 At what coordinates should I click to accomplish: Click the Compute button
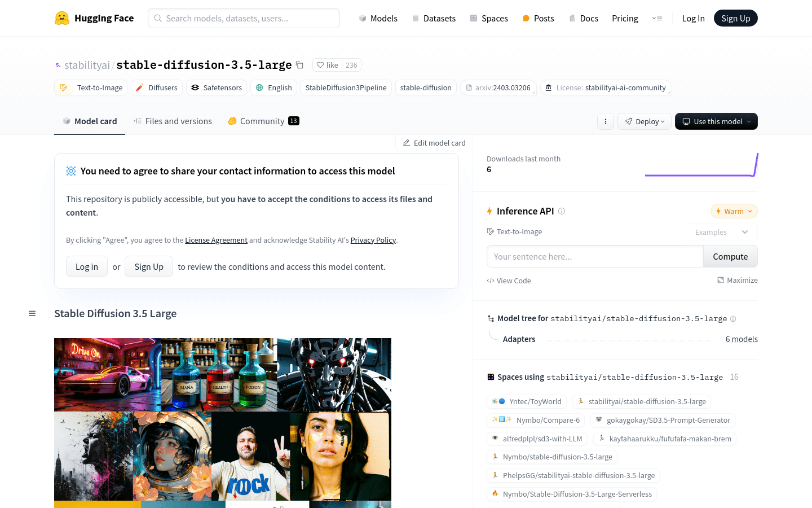[x=730, y=256]
